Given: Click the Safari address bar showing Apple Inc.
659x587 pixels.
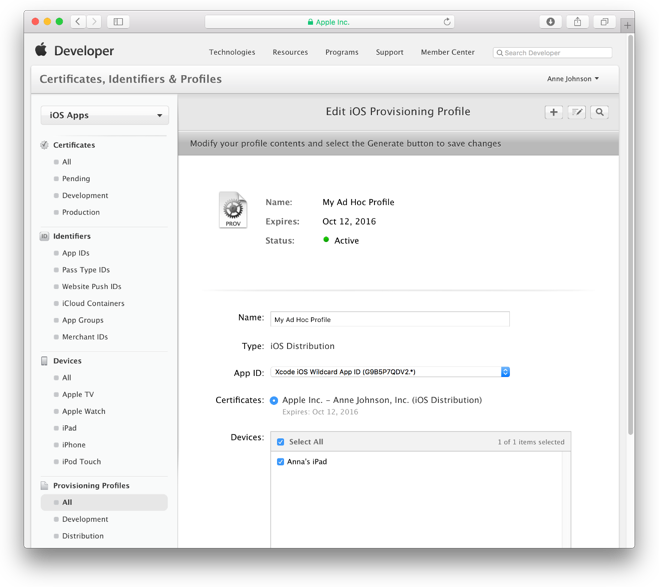Looking at the screenshot, I should (x=329, y=22).
